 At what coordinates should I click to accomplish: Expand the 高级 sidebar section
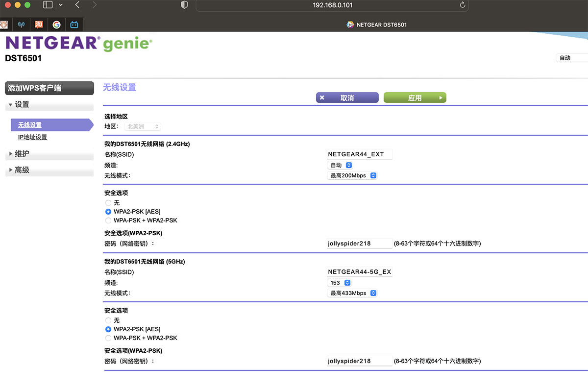click(49, 170)
